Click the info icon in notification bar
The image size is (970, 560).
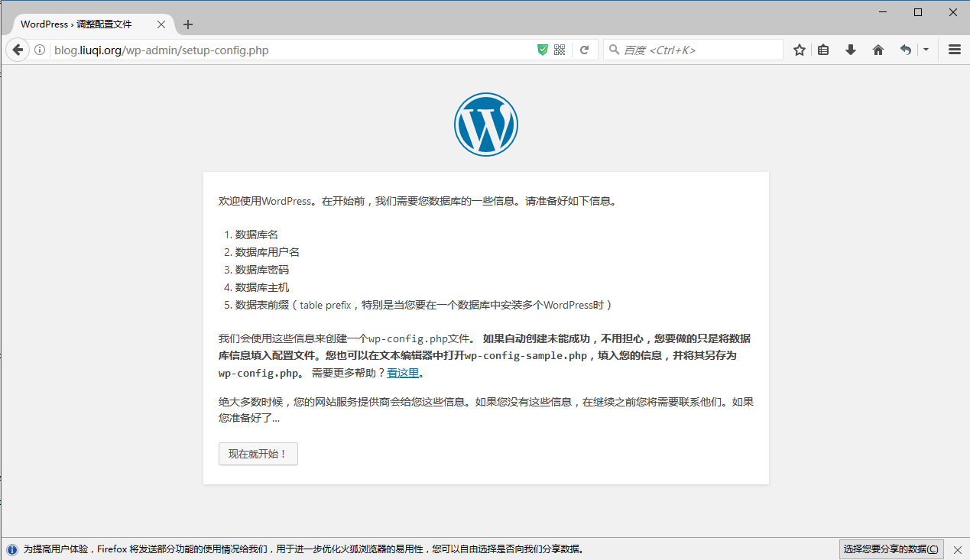pyautogui.click(x=12, y=549)
